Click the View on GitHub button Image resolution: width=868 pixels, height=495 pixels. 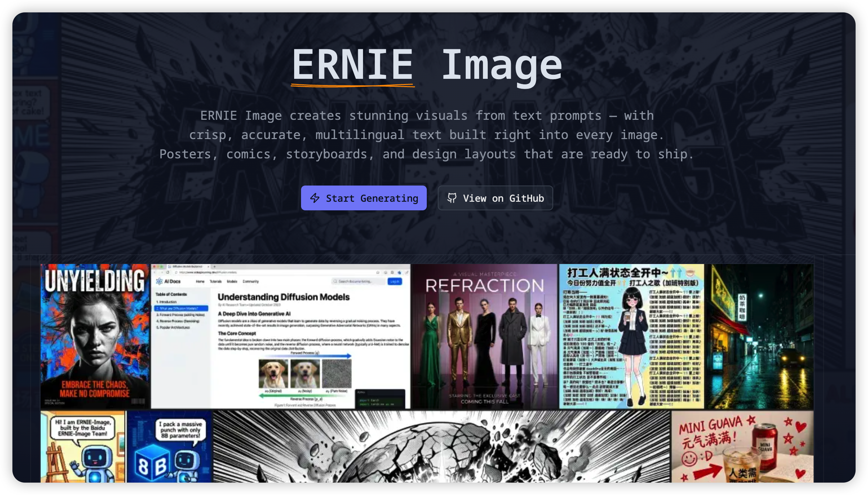click(495, 198)
